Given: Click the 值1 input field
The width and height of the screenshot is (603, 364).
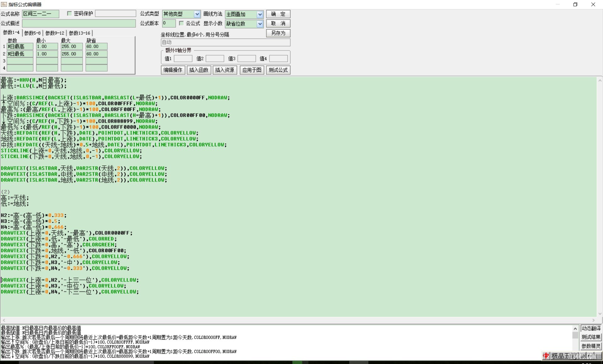Looking at the screenshot, I should 183,59.
